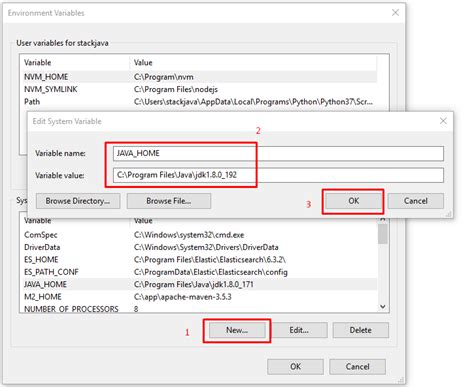
Task: Select JAVA_HOME row in system variables list
Action: (200, 284)
